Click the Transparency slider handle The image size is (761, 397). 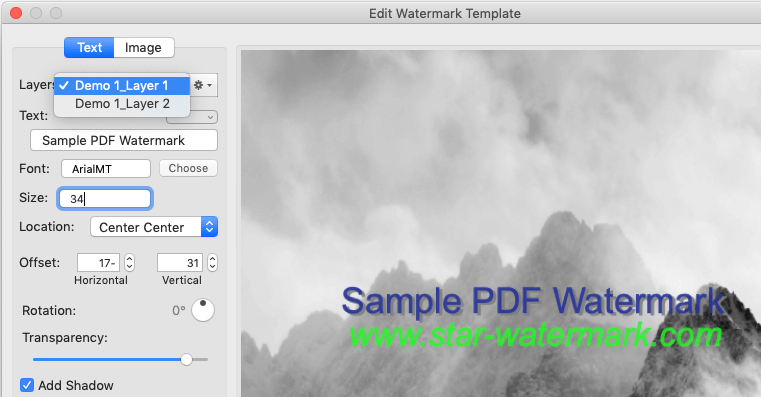(x=186, y=360)
